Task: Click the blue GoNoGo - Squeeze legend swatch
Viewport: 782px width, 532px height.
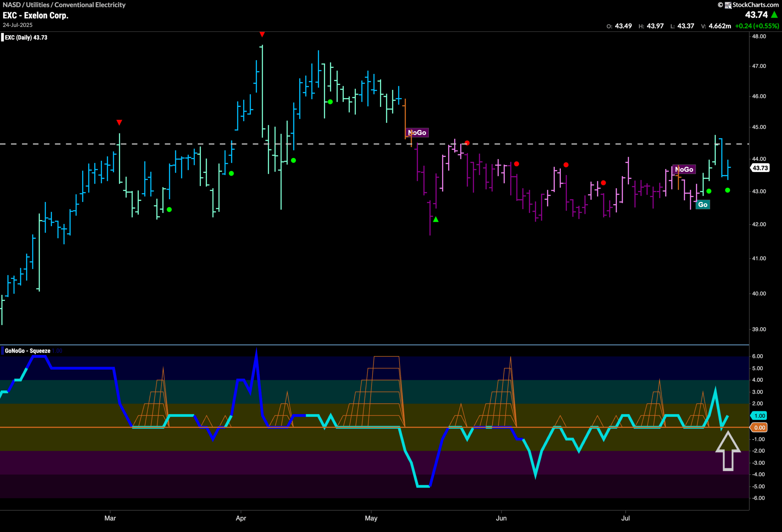Action: 2,350
